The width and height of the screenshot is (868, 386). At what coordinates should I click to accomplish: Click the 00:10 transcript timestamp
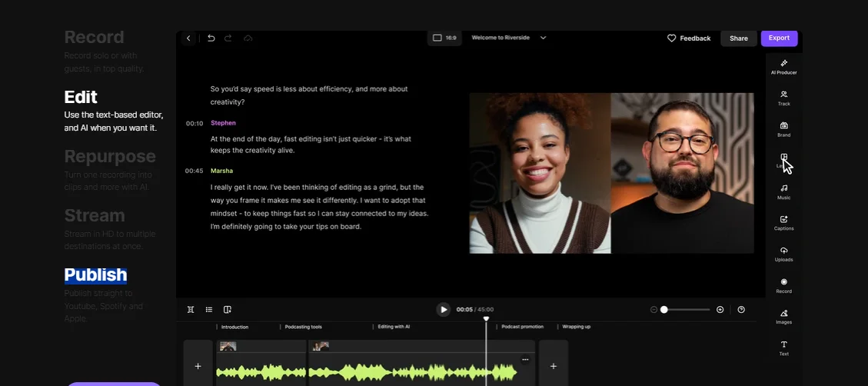click(x=195, y=124)
